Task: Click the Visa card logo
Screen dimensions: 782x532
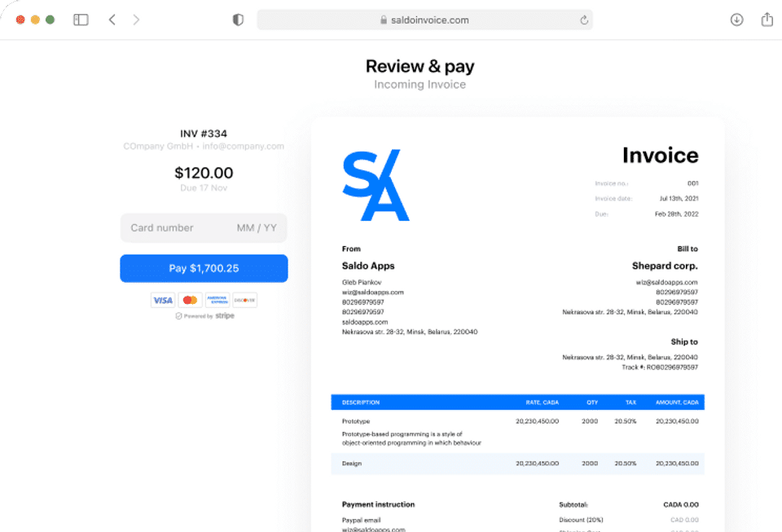Action: [x=163, y=300]
